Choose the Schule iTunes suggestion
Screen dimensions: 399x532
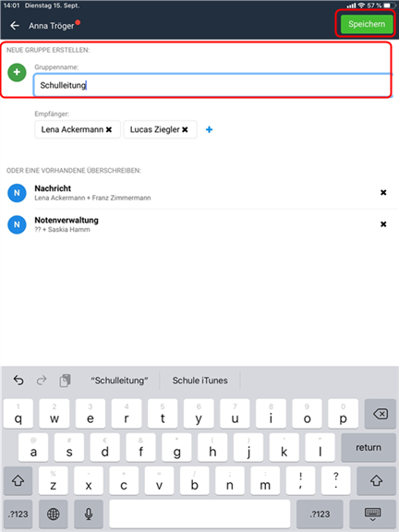pyautogui.click(x=199, y=381)
